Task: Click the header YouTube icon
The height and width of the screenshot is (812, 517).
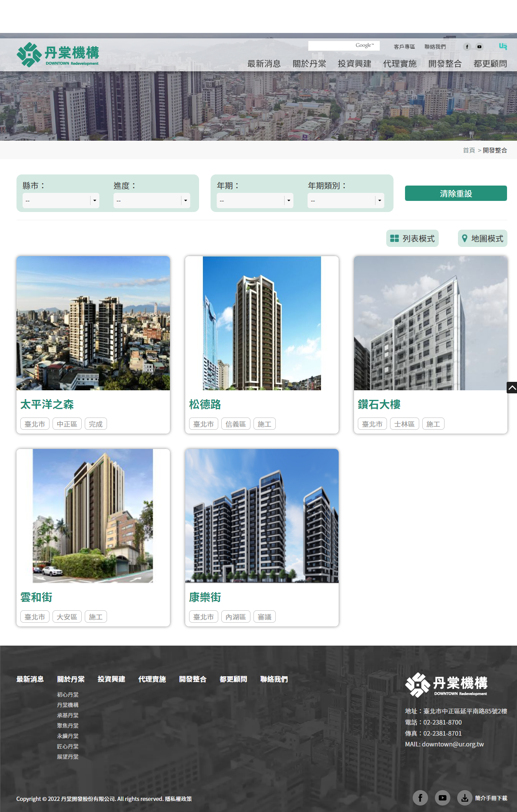Action: [479, 47]
